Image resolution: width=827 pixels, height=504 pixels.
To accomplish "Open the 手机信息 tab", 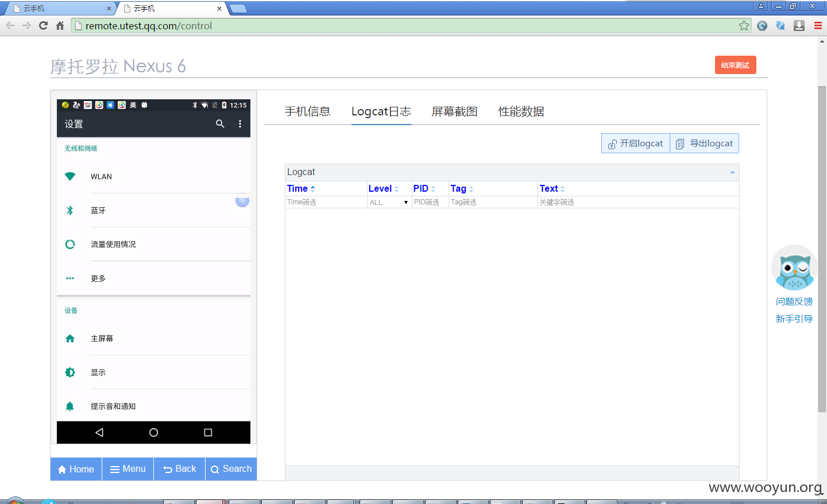I will tap(308, 111).
